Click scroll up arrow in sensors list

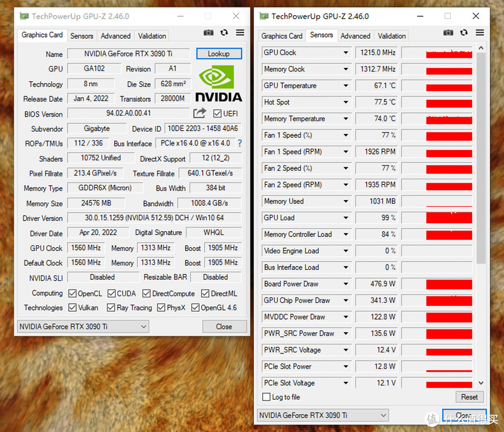pyautogui.click(x=481, y=48)
